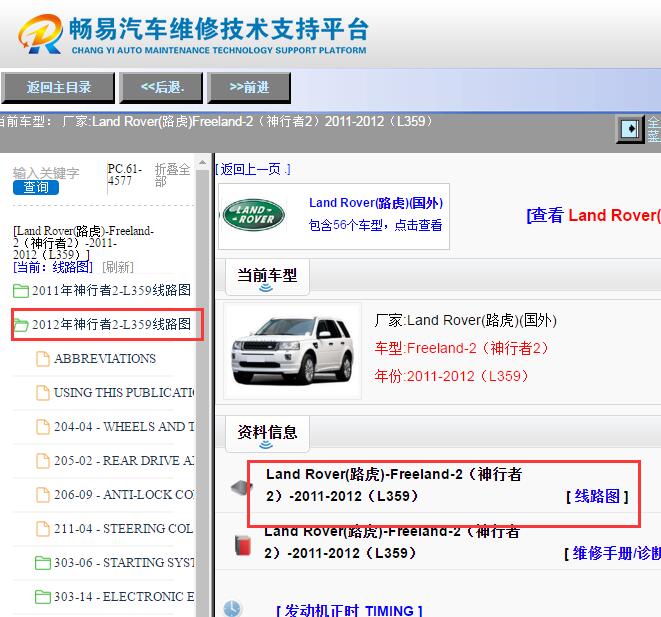The image size is (661, 617).
Task: Click the [查看 Land Rover link at right
Action: point(594,215)
